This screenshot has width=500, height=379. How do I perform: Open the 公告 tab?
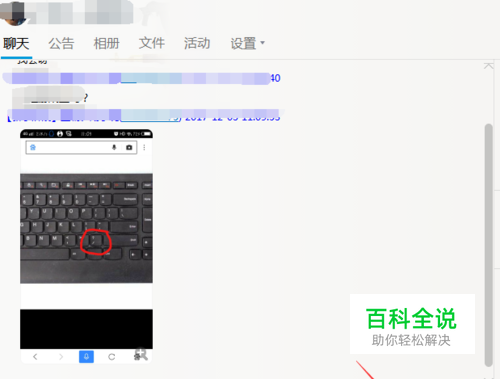[x=61, y=44]
